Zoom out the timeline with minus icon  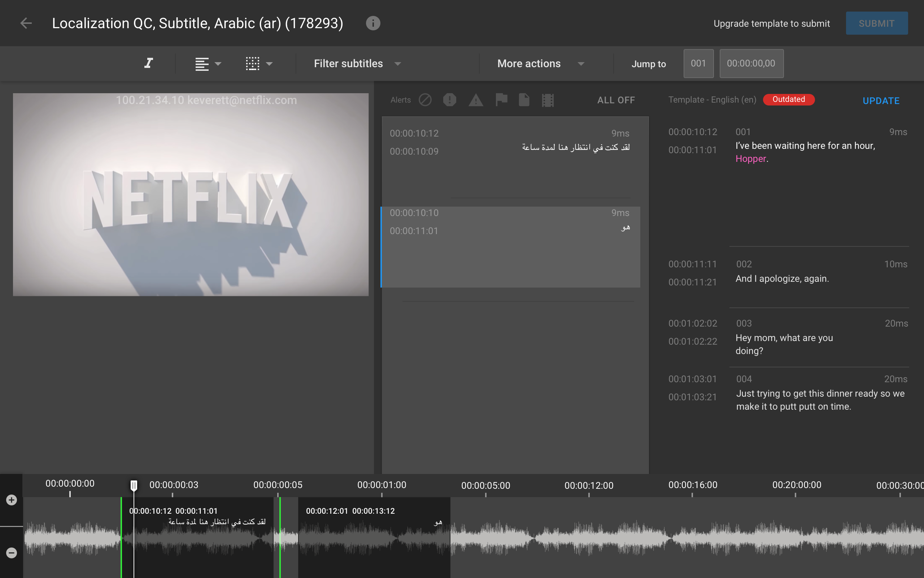(x=12, y=553)
